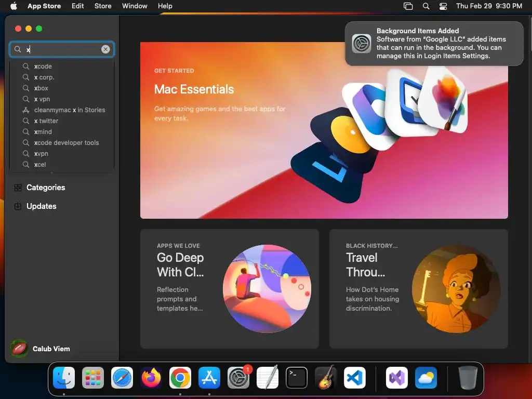Open Launchpad from the Dock
Screen dimensions: 532x399
(x=93, y=378)
